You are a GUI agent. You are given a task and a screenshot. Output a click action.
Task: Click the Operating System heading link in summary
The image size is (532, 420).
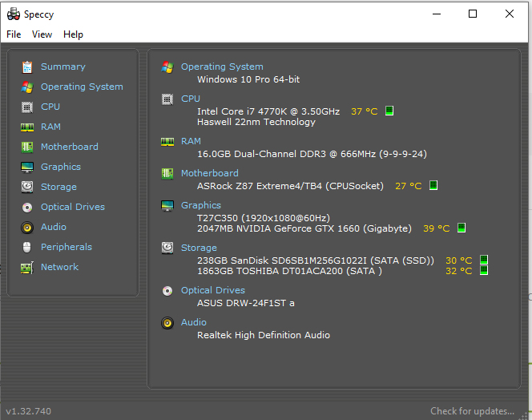coord(222,67)
